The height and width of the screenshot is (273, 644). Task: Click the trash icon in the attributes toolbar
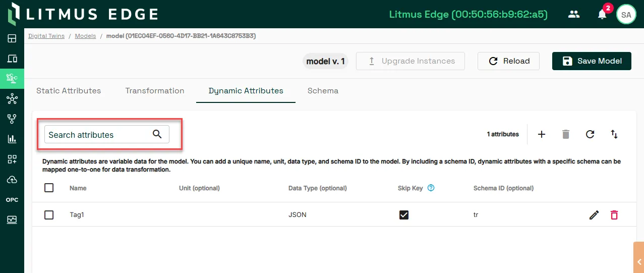[x=566, y=134]
